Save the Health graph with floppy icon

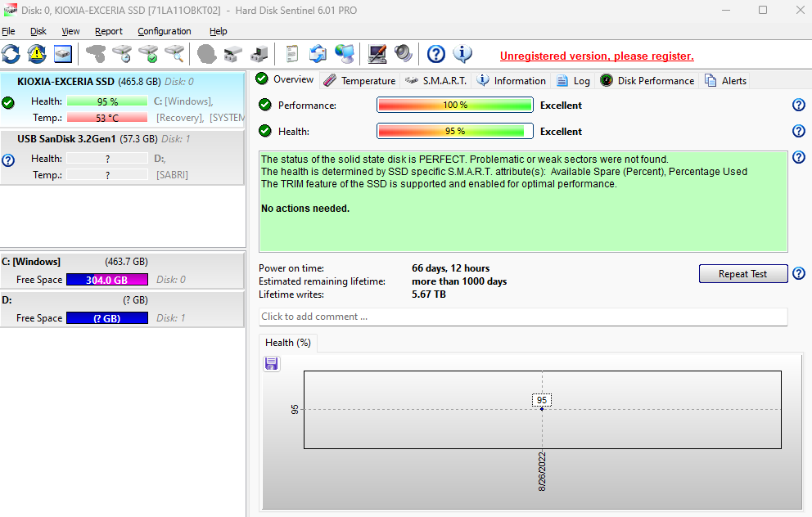[272, 364]
